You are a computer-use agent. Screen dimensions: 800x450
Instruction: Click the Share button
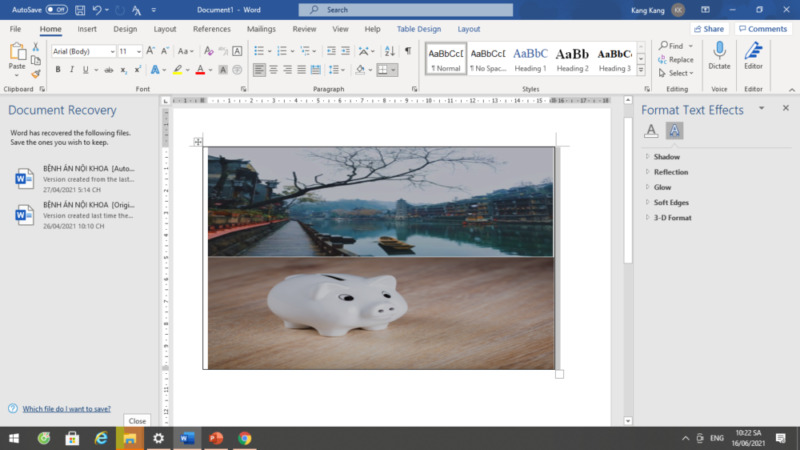(x=709, y=29)
